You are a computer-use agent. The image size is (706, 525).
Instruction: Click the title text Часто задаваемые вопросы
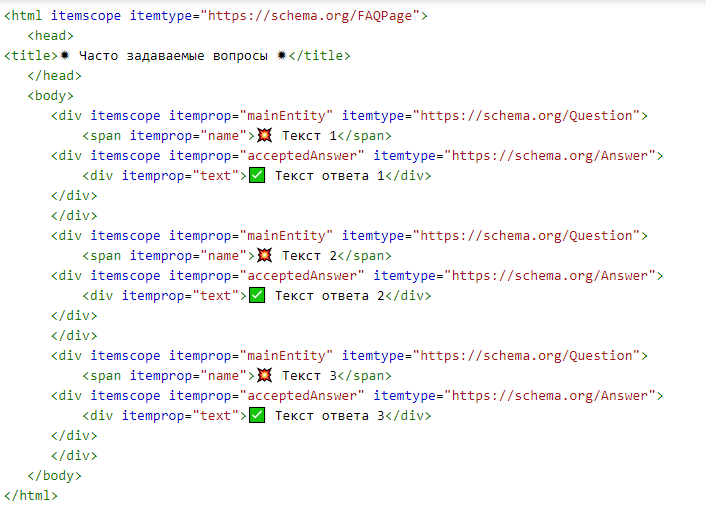point(173,56)
